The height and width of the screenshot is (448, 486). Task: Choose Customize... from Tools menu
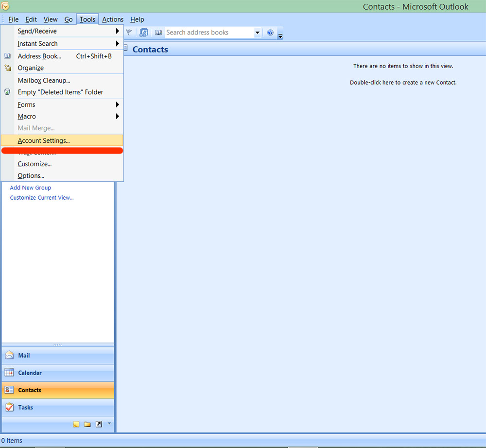(x=62, y=164)
